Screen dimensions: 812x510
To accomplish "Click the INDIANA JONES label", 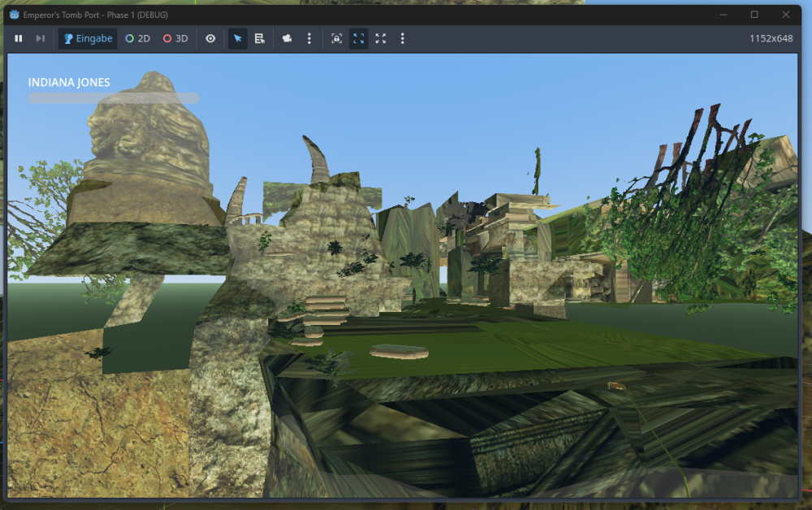I will (69, 82).
